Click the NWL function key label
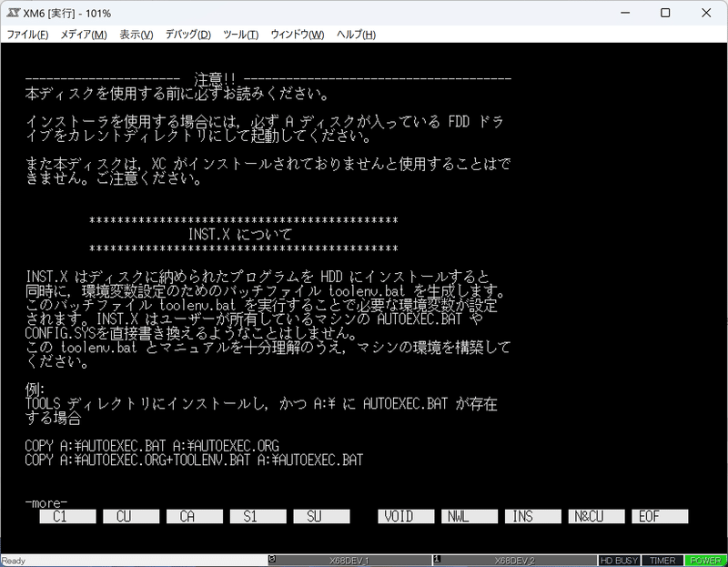728x567 pixels. pyautogui.click(x=470, y=516)
